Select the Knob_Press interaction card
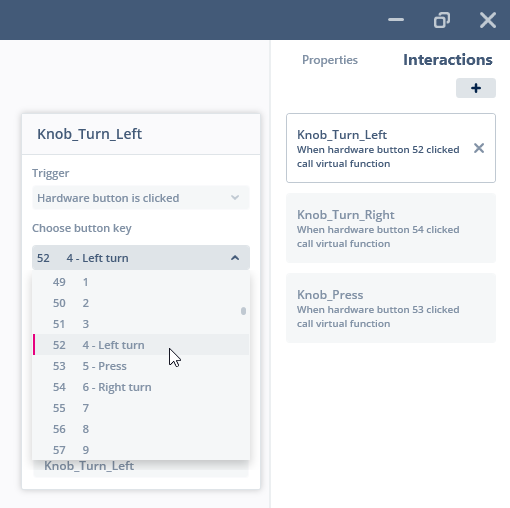The image size is (510, 508). (x=391, y=308)
